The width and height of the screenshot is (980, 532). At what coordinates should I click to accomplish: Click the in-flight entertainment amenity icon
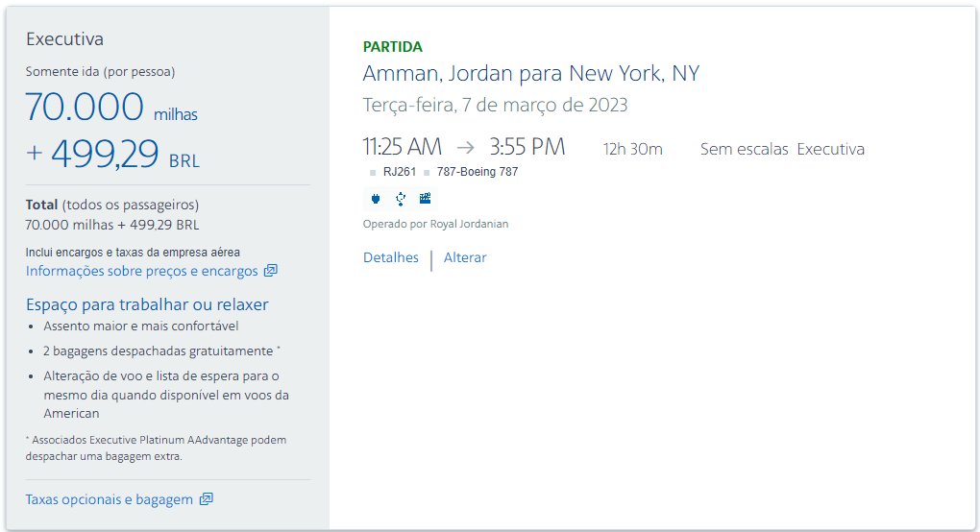425,199
